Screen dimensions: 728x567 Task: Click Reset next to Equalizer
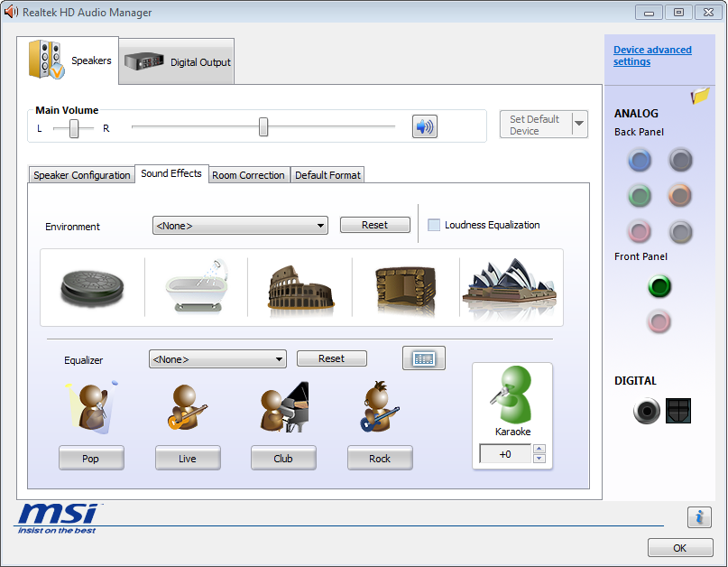[x=331, y=358]
